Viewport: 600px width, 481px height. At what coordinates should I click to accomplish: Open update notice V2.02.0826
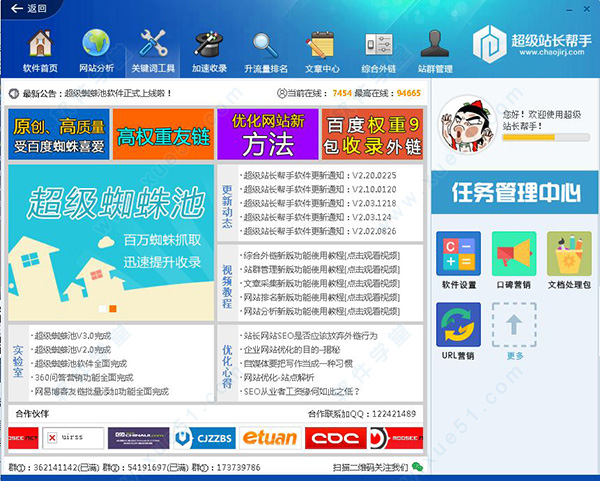(x=320, y=231)
